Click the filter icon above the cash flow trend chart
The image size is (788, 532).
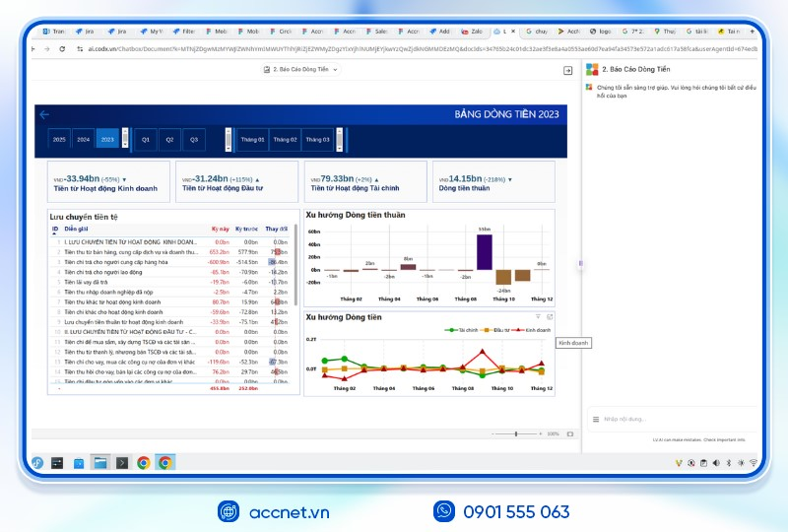pos(538,316)
